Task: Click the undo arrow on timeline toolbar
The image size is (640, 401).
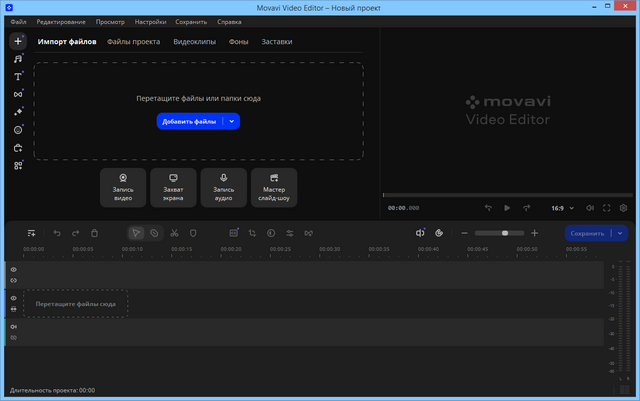Action: coord(57,233)
